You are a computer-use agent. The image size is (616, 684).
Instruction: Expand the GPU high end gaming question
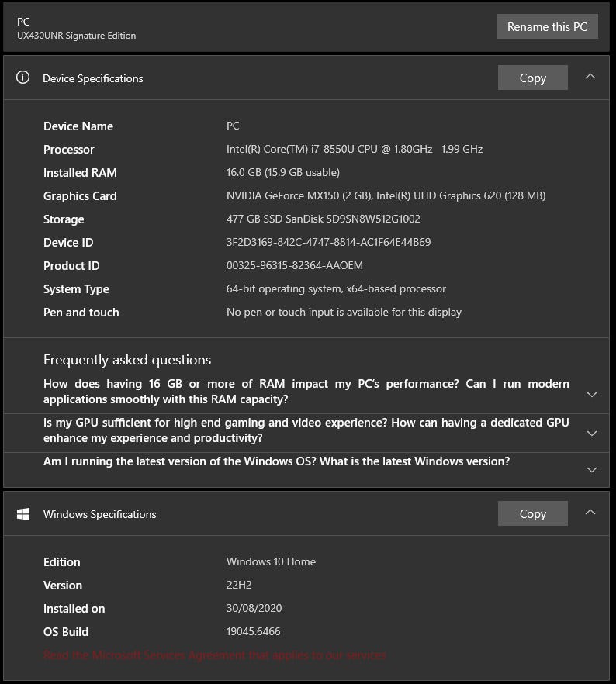pyautogui.click(x=592, y=434)
